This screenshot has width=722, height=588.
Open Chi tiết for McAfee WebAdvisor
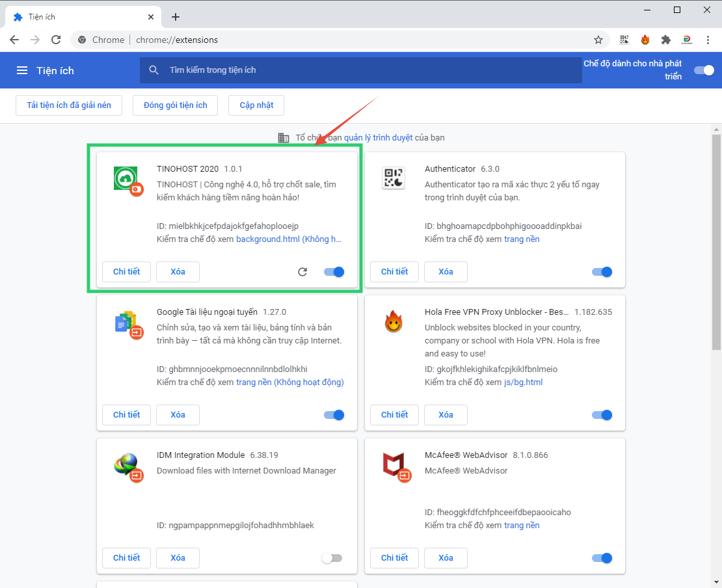point(395,558)
